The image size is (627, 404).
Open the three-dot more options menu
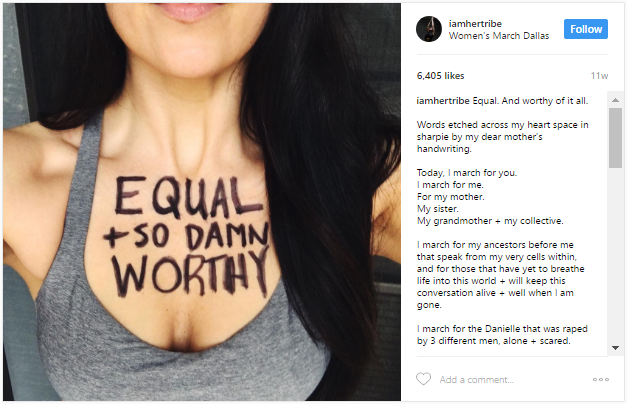(x=601, y=379)
